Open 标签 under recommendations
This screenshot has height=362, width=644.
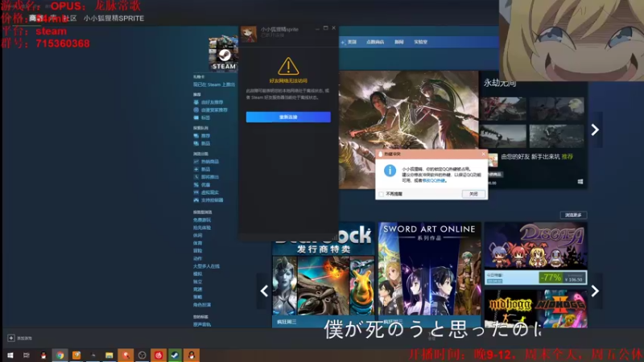pyautogui.click(x=205, y=117)
